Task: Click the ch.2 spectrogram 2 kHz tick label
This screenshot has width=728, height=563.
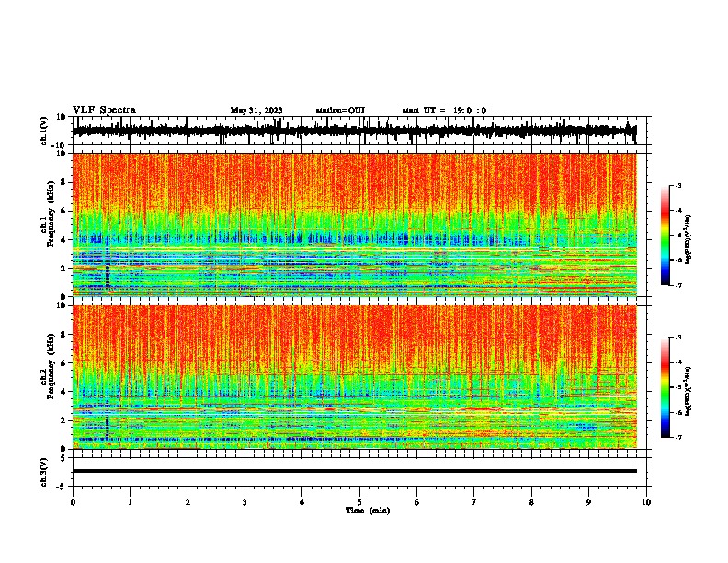Action: pyautogui.click(x=64, y=420)
